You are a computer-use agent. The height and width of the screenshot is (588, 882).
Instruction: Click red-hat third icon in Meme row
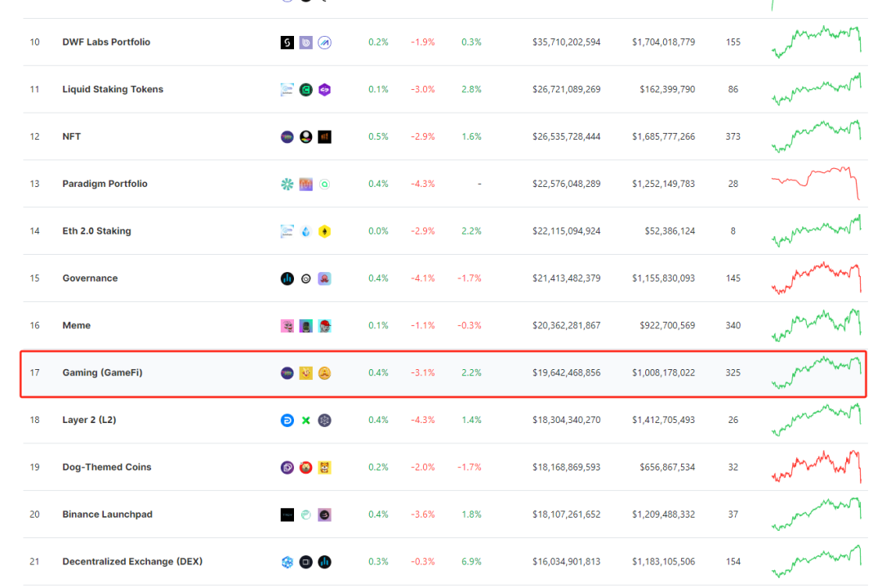pyautogui.click(x=324, y=326)
